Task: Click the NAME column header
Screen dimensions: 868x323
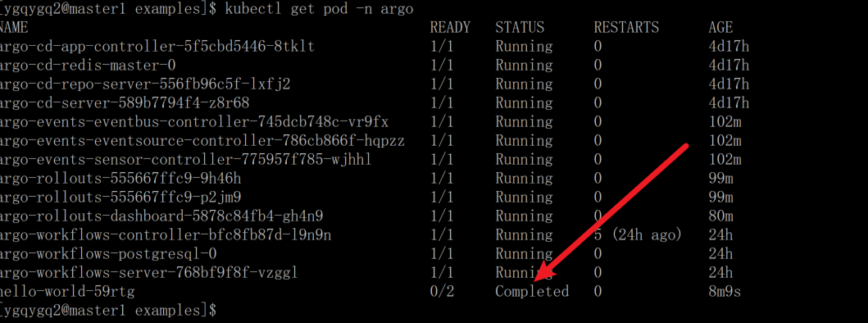Action: coord(14,27)
